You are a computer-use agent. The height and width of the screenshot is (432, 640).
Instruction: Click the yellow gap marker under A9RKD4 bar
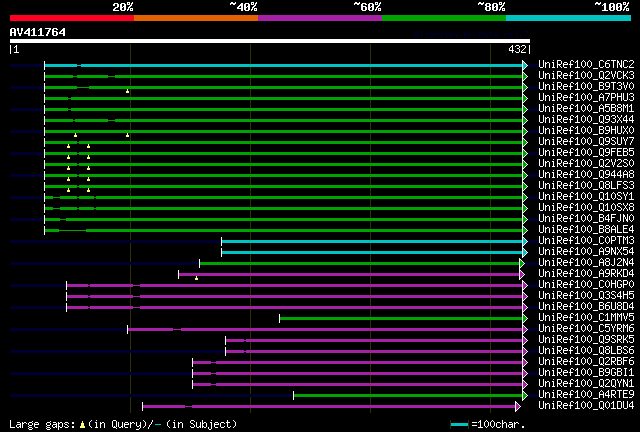tap(196, 278)
